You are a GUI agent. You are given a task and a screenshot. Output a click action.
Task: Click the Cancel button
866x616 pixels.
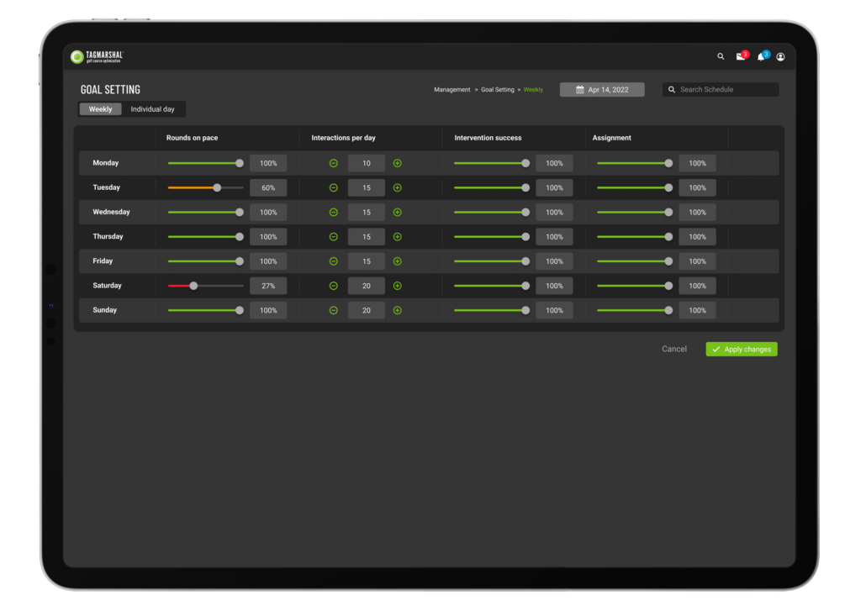coord(674,349)
